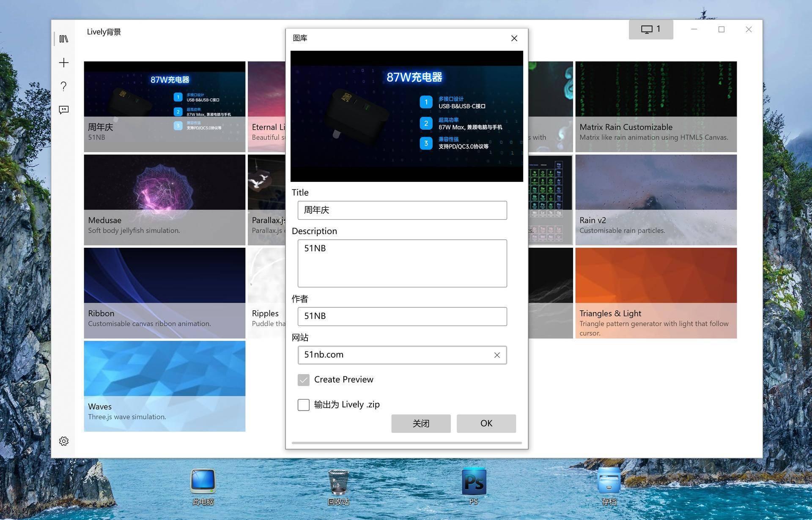This screenshot has height=520, width=812.
Task: Open the Help question mark icon
Action: 64,86
